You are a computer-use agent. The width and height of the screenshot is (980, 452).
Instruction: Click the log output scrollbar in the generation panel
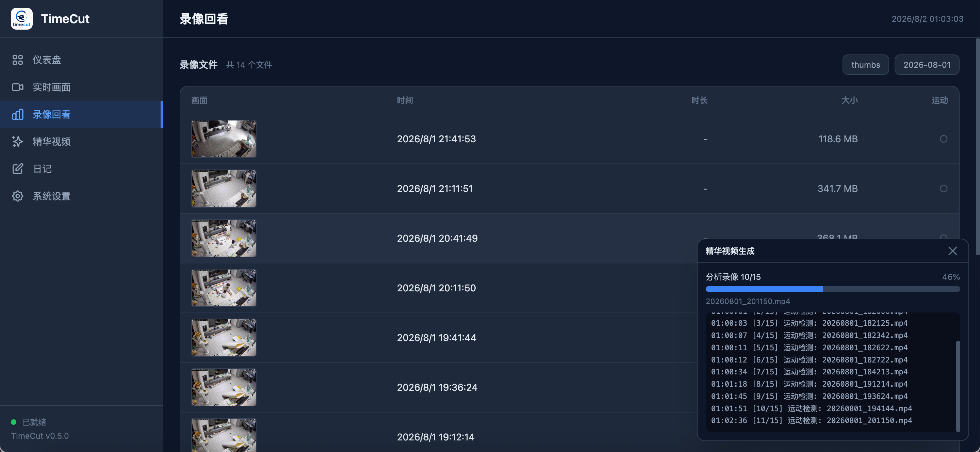coord(958,386)
